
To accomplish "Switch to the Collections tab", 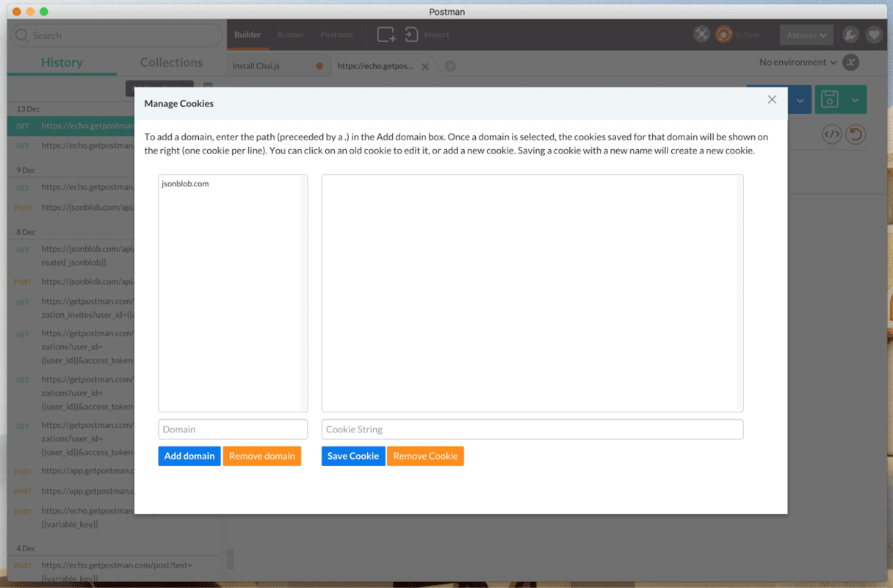I will click(171, 62).
